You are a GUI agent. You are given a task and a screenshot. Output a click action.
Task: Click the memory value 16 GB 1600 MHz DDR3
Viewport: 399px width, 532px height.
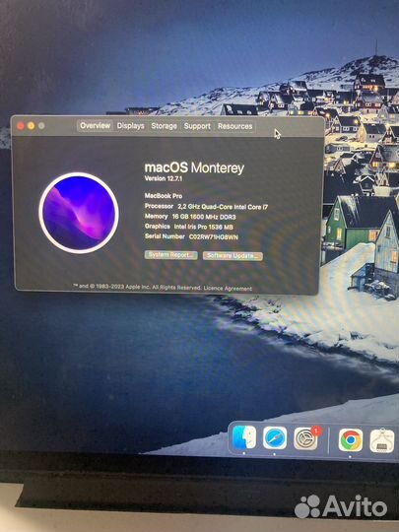(x=204, y=217)
